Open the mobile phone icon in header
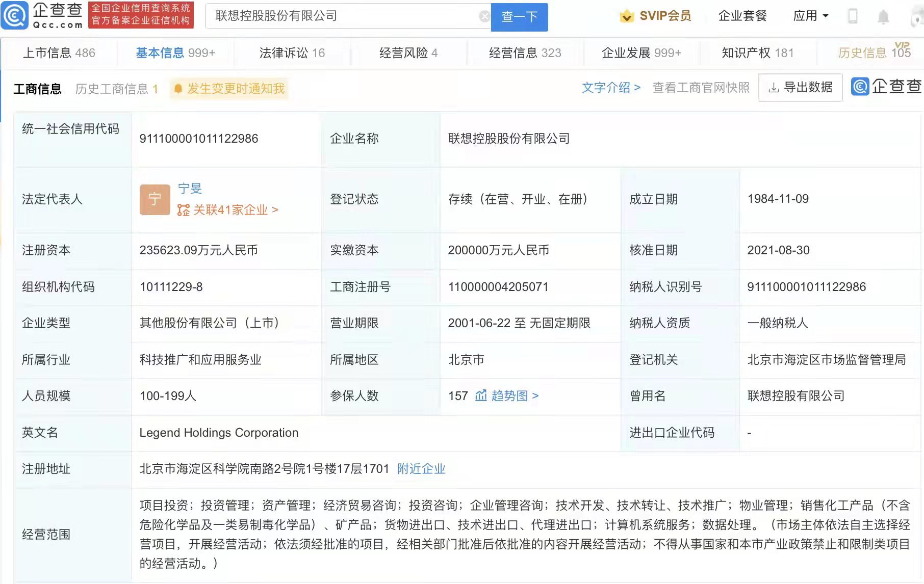The width and height of the screenshot is (924, 584). coord(853,16)
